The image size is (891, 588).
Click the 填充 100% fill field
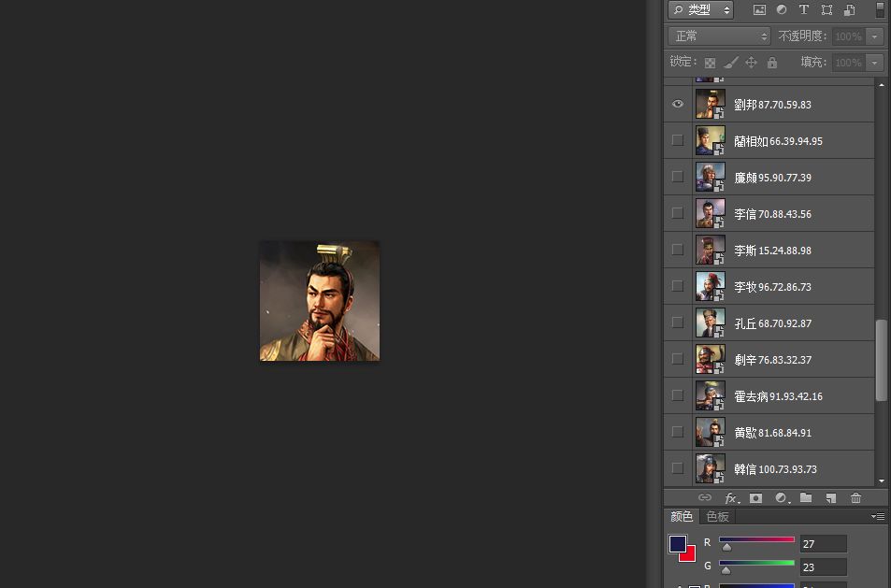[x=849, y=63]
